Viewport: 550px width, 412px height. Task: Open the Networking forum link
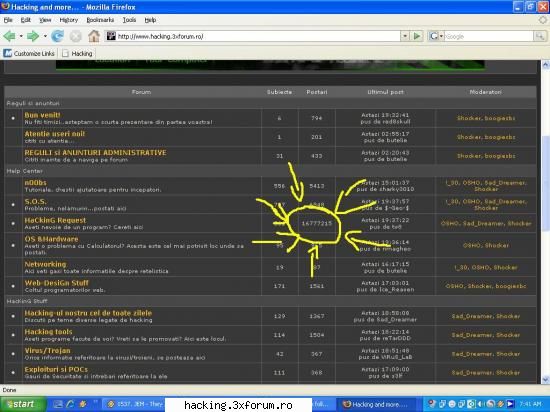click(45, 264)
